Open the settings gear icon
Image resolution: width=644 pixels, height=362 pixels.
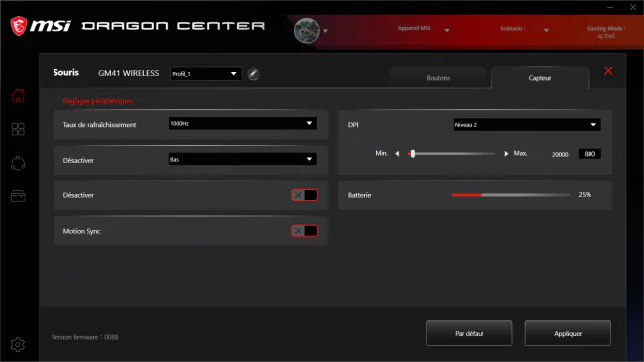click(x=18, y=345)
